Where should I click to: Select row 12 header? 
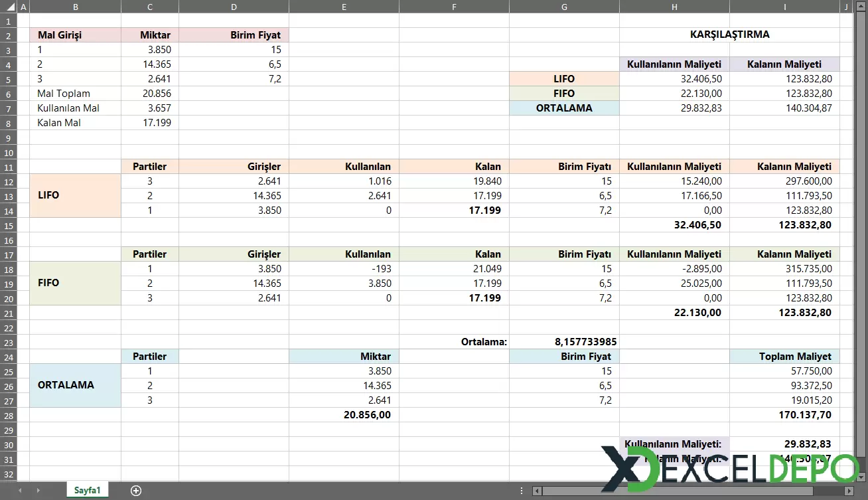tap(9, 181)
